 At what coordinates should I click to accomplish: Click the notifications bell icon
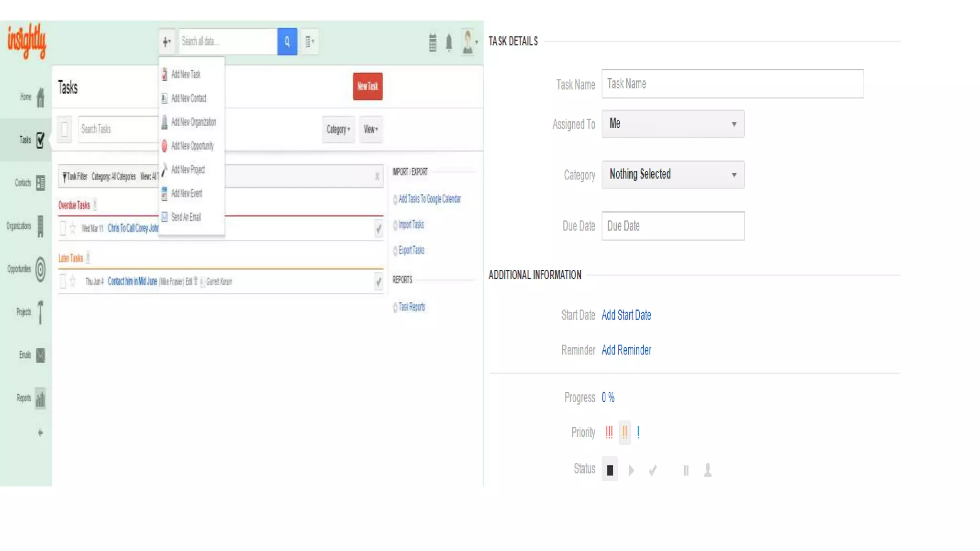[x=449, y=43]
